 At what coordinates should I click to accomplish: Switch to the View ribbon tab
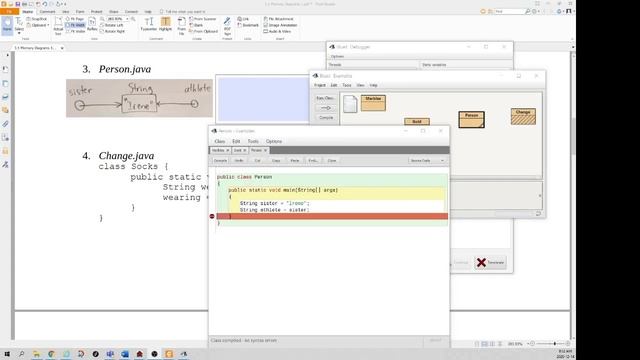(65, 11)
